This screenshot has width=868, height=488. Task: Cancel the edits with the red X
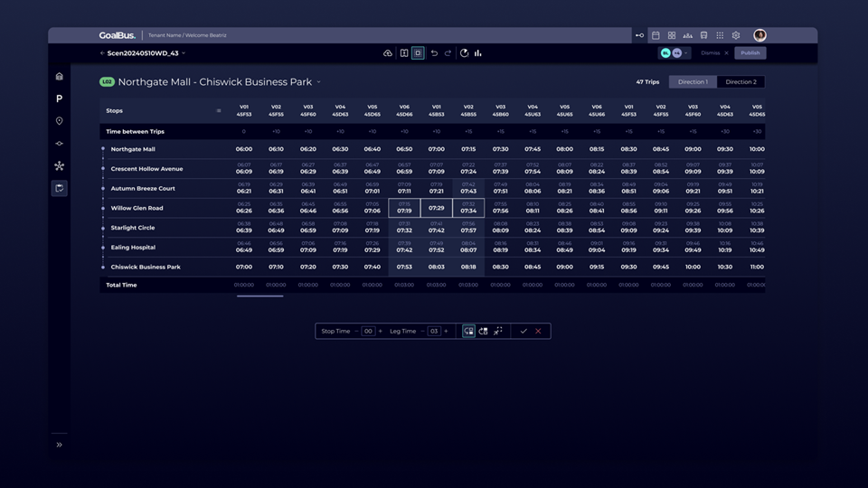coord(538,331)
